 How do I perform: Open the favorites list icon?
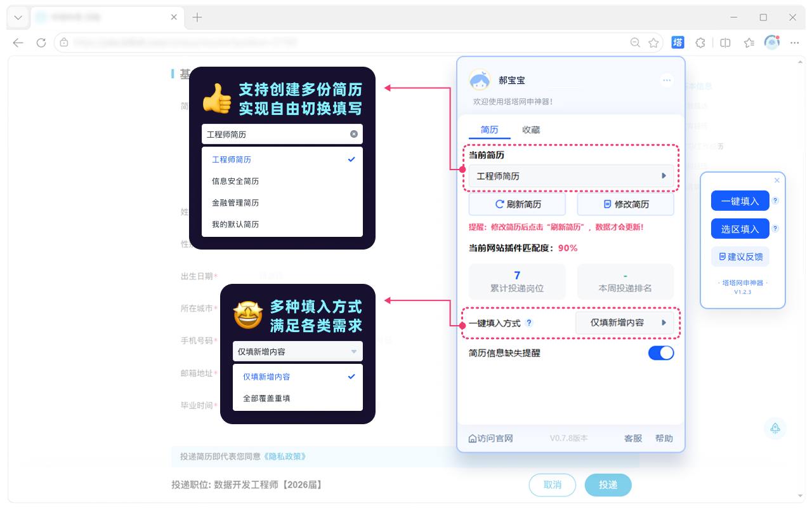tap(749, 43)
